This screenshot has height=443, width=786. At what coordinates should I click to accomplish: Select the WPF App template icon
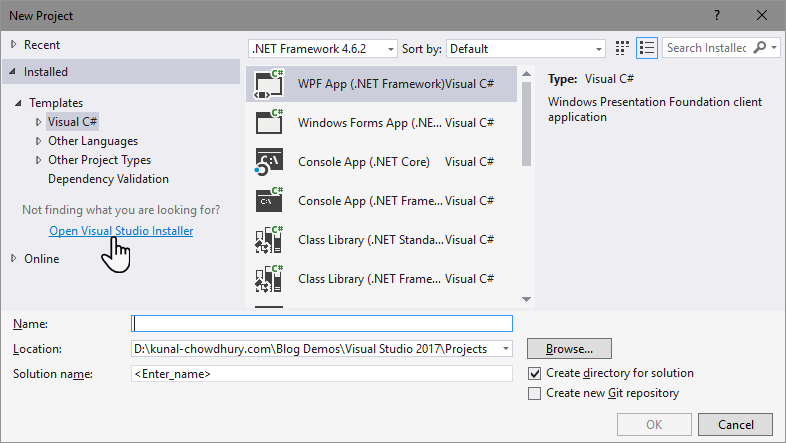coord(269,84)
